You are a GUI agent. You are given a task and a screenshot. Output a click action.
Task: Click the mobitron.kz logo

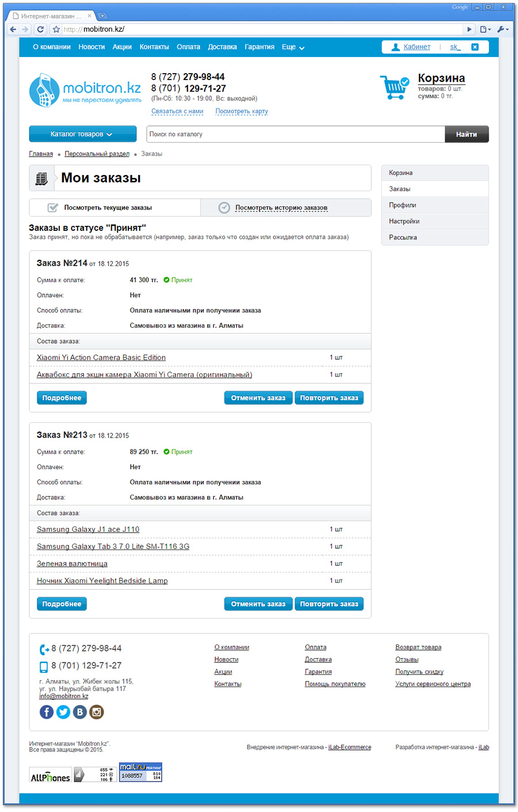pos(85,90)
